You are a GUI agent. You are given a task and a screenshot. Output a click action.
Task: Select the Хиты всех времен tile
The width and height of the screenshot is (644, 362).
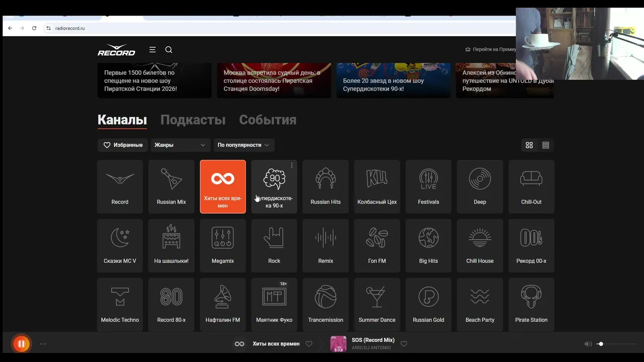click(x=223, y=187)
